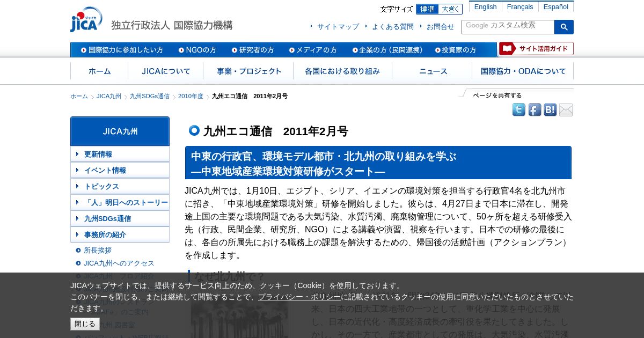Share page on Facebook icon
Viewport: 644px width, 338px height.
pos(535,110)
